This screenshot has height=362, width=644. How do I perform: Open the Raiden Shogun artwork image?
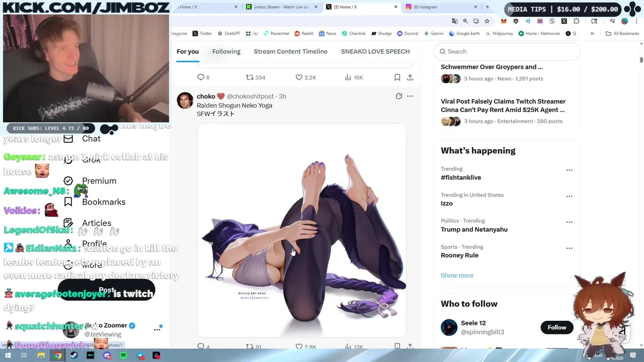coord(301,230)
